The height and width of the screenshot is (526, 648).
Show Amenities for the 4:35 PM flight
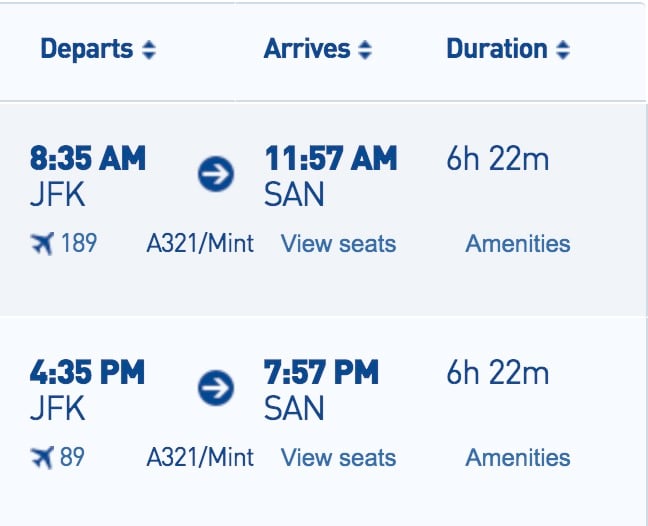(x=518, y=457)
